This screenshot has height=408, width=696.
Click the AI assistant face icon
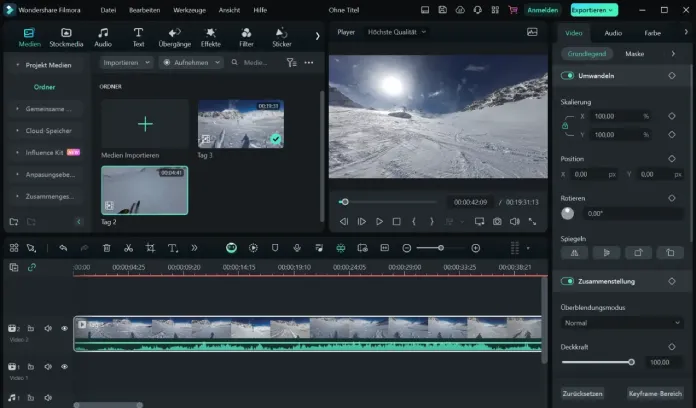[231, 248]
